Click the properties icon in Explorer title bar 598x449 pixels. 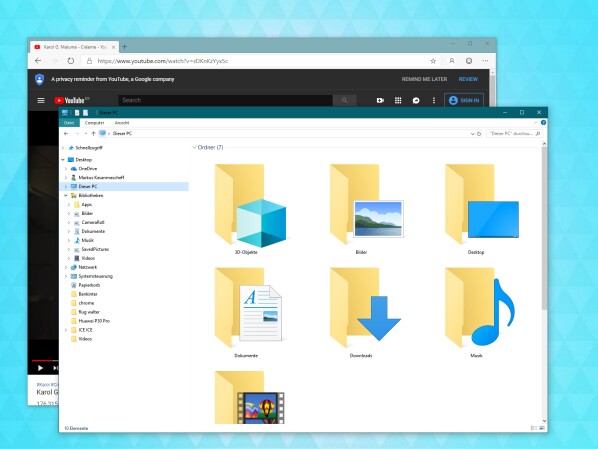(77, 113)
